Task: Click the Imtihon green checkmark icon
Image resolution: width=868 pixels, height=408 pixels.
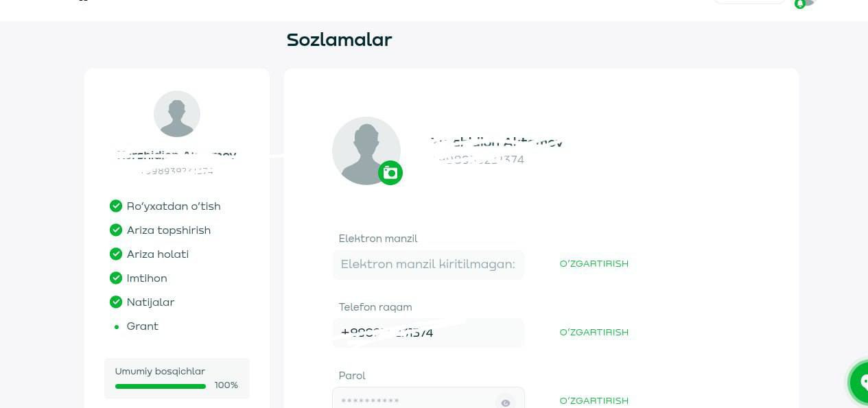Action: click(116, 278)
